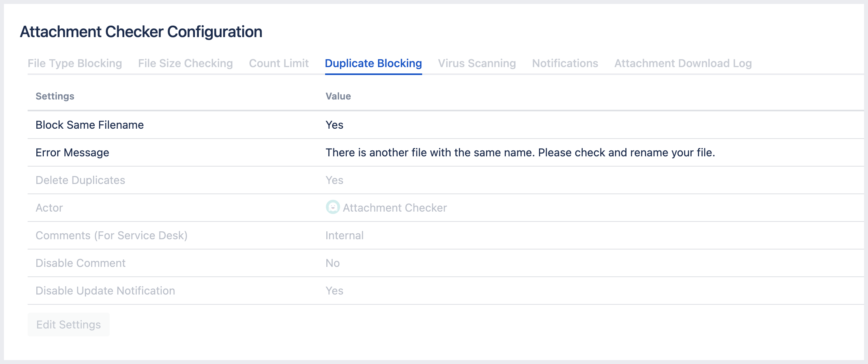Select the duplicate filename error message text
The width and height of the screenshot is (868, 364).
[520, 153]
